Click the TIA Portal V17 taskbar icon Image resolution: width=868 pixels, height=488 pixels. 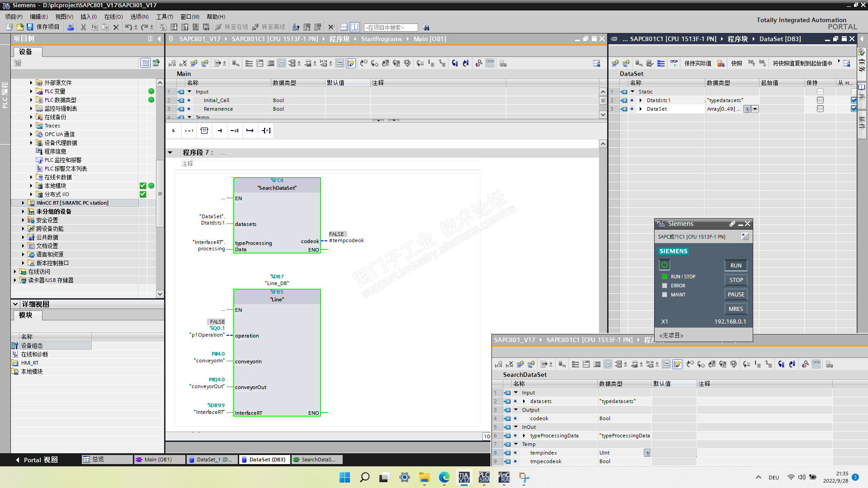coord(464,477)
